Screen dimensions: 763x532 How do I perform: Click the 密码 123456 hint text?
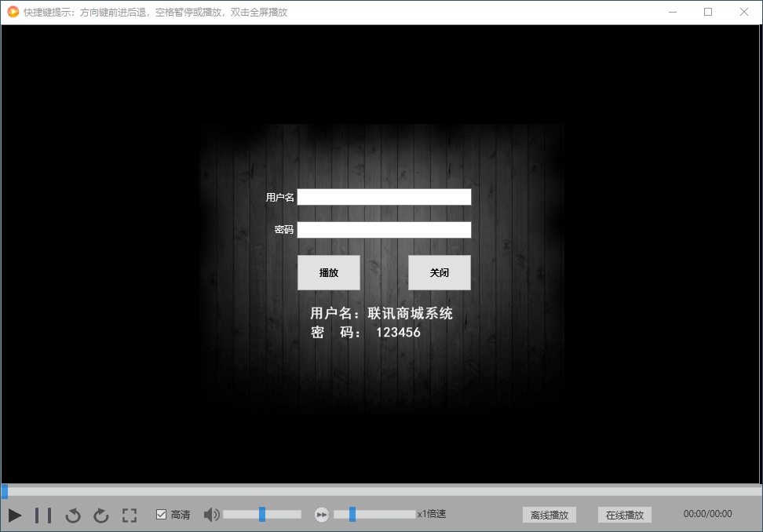pyautogui.click(x=366, y=332)
